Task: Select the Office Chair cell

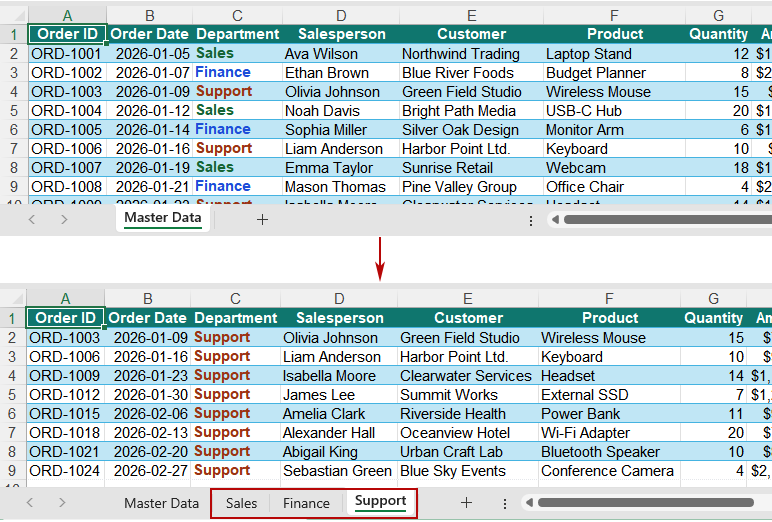Action: (x=614, y=187)
